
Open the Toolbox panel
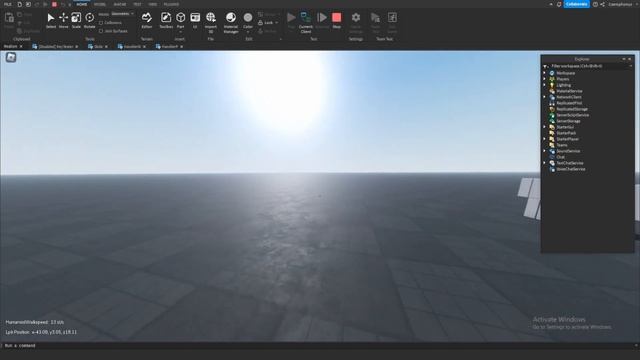(166, 20)
